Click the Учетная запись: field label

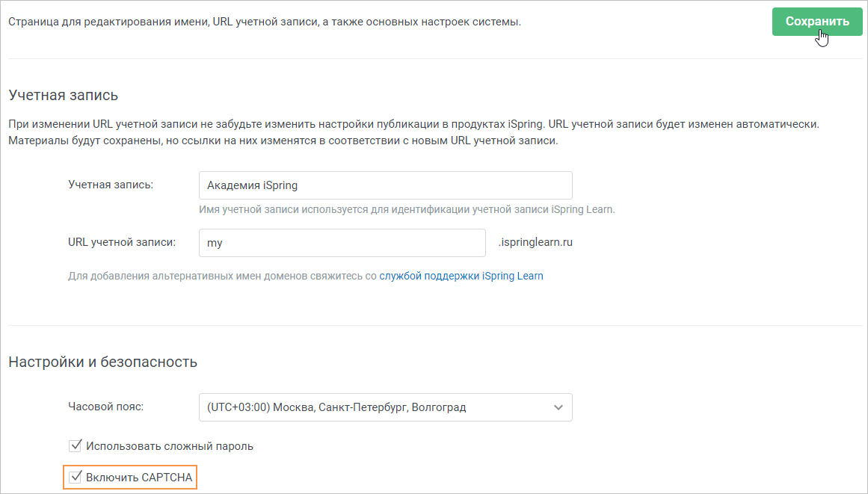pyautogui.click(x=111, y=185)
